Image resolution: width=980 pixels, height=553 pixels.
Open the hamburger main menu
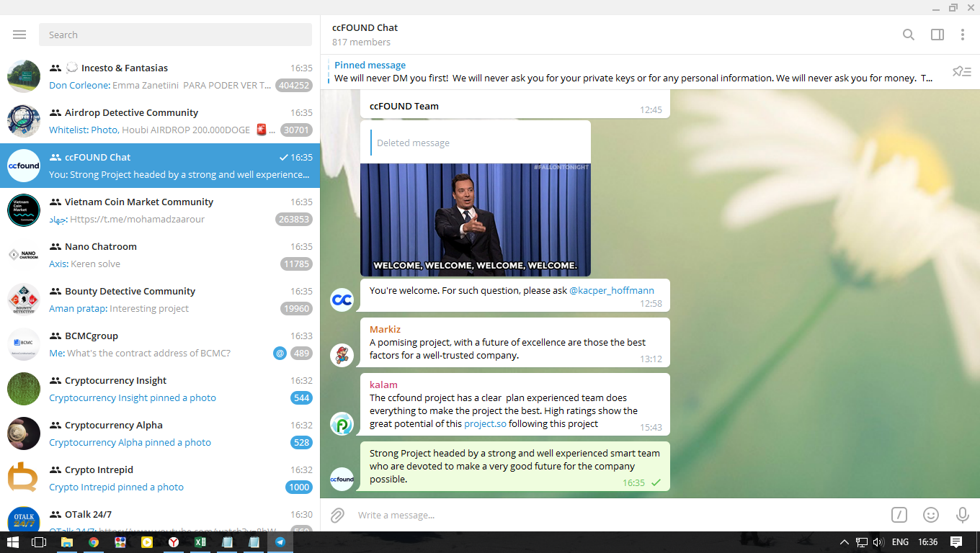click(19, 35)
